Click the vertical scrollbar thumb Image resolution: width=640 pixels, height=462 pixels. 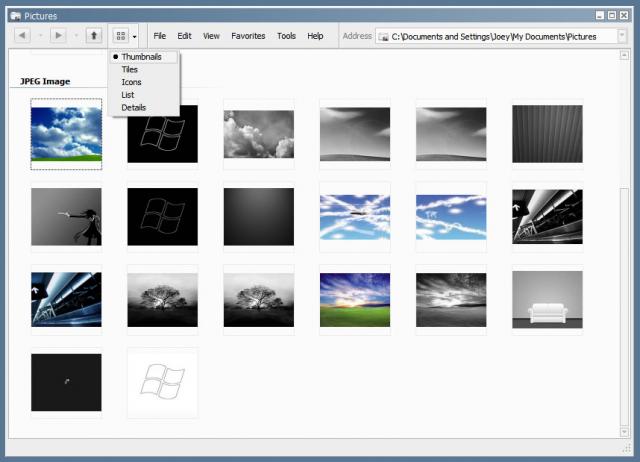[x=624, y=306]
